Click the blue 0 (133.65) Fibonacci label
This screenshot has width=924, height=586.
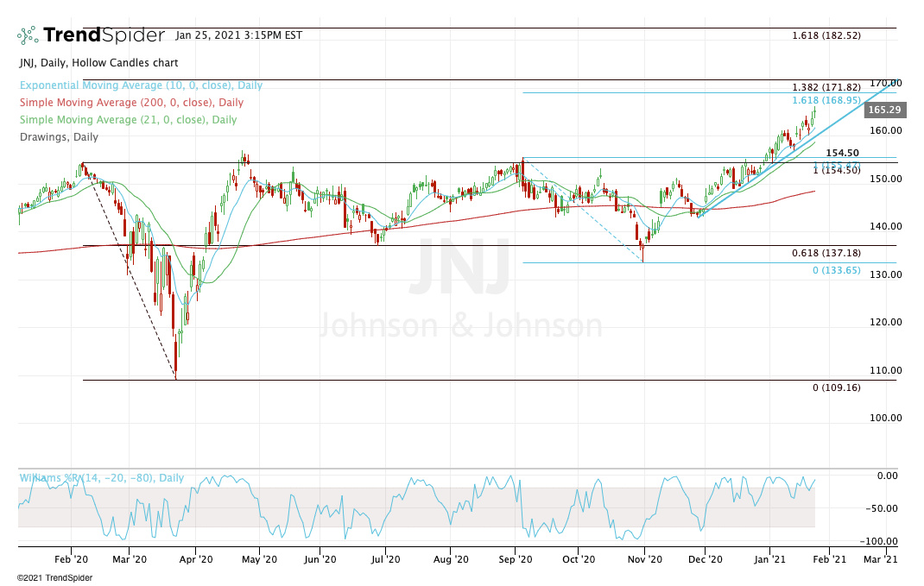837,270
